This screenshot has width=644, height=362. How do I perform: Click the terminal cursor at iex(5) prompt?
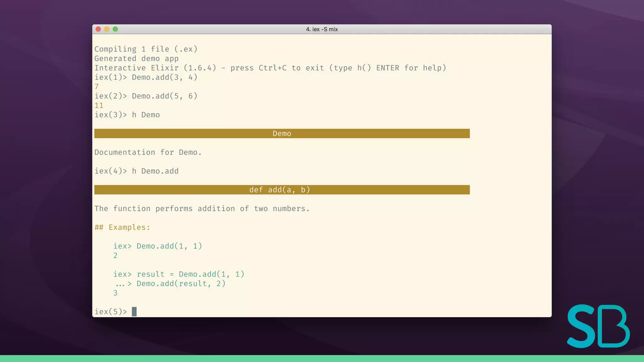click(x=134, y=311)
